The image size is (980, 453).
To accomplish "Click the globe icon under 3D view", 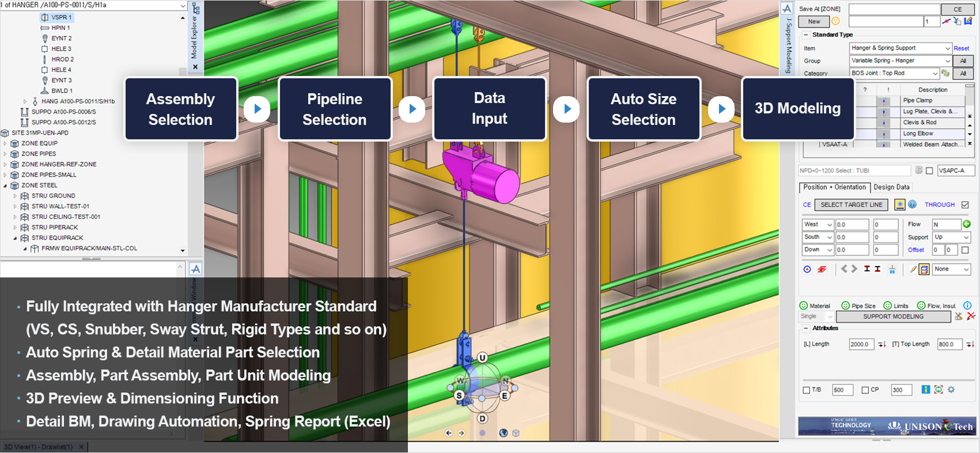I will pyautogui.click(x=504, y=433).
